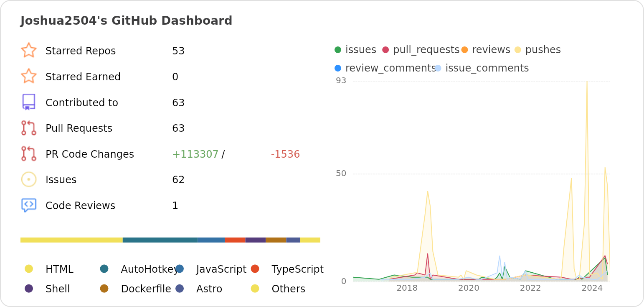
Task: Click the PR Code Changes label
Action: click(x=90, y=154)
